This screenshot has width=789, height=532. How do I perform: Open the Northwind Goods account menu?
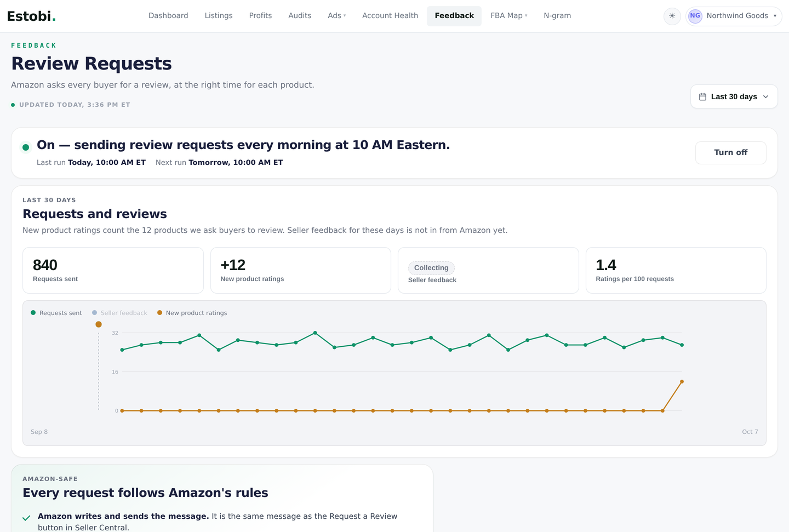[x=734, y=16]
